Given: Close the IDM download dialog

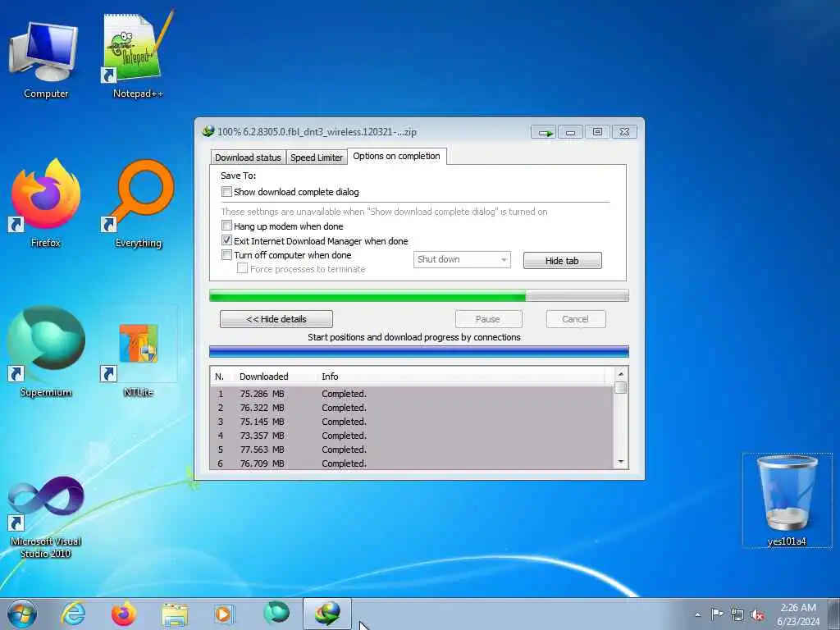Looking at the screenshot, I should click(624, 132).
